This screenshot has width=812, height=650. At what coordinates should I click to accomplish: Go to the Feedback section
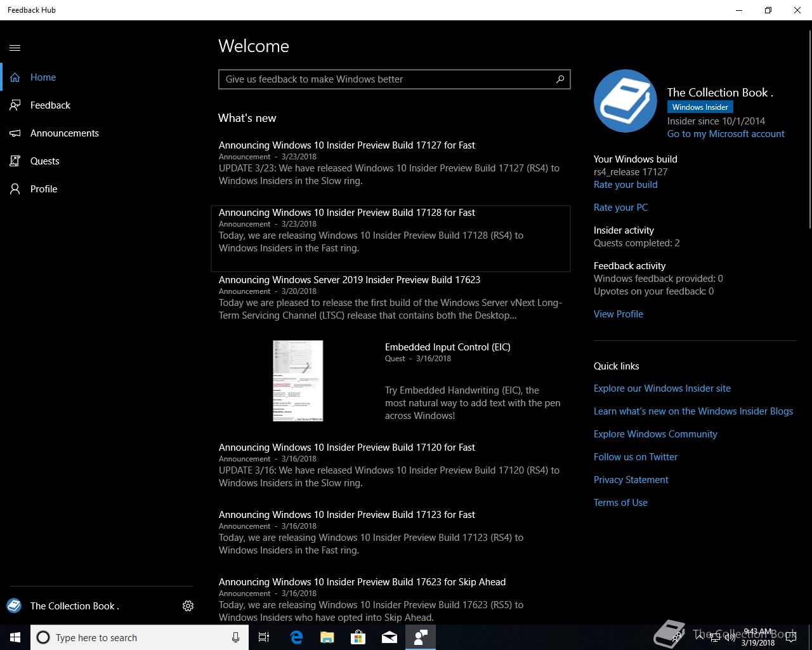click(50, 105)
